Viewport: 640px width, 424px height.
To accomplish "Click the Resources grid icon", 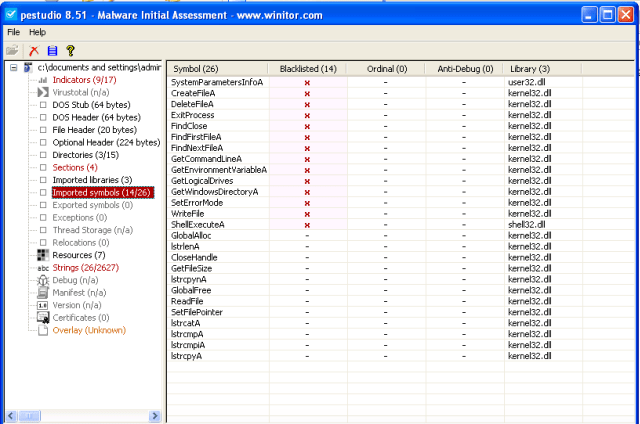I will coord(43,255).
